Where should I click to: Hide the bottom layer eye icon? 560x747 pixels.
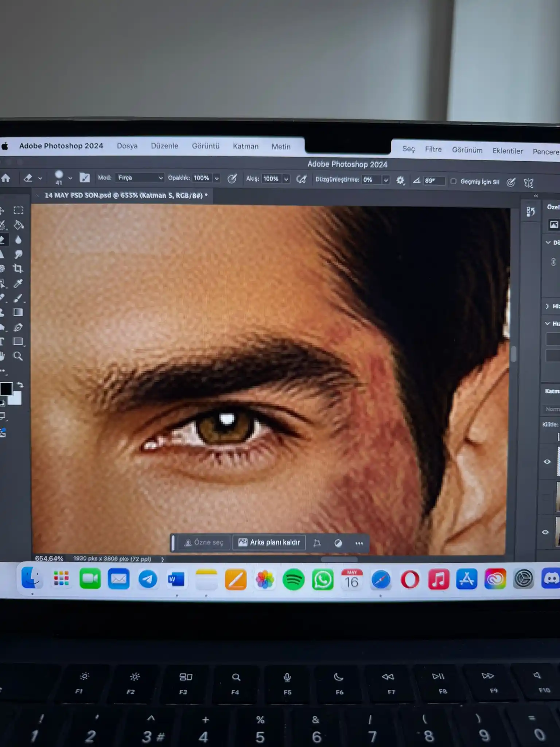(x=545, y=532)
